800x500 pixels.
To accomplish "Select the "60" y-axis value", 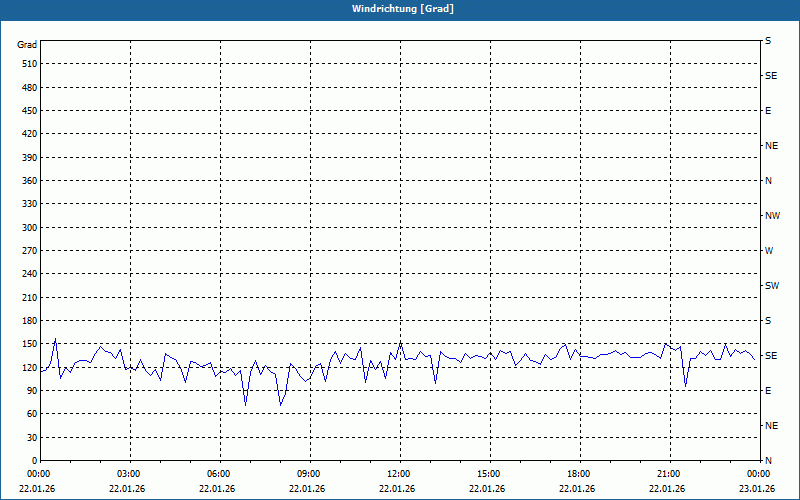I will (x=32, y=414).
